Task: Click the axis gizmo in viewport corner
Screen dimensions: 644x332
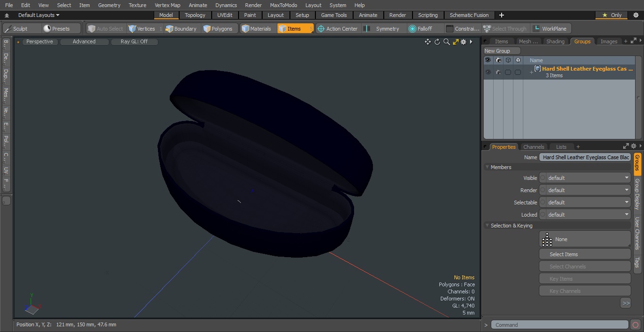Action: click(32, 305)
